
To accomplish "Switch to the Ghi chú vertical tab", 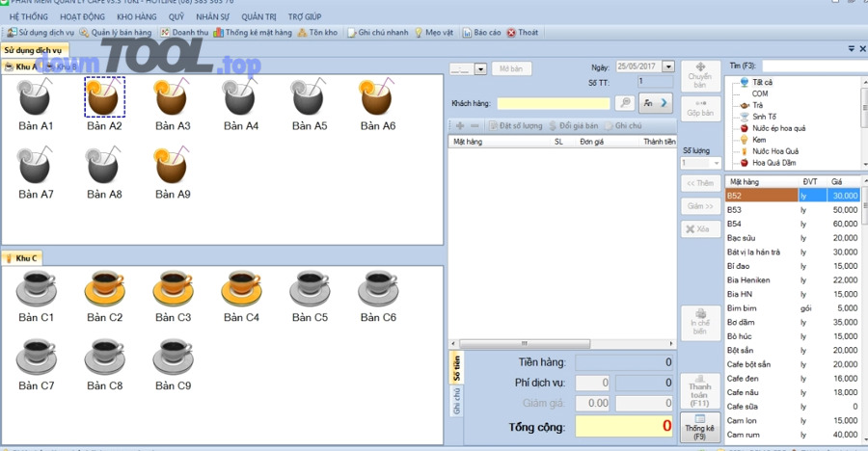I will [457, 400].
